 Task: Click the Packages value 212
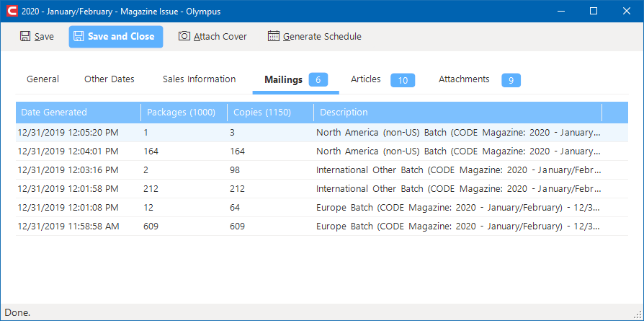tap(151, 189)
